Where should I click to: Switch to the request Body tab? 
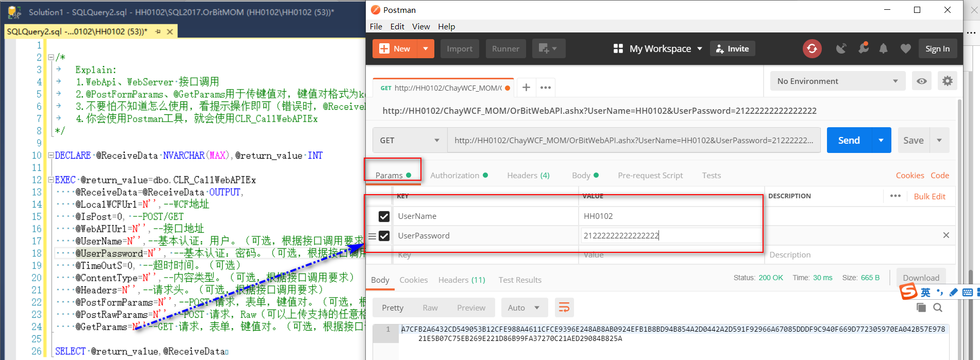(x=585, y=175)
